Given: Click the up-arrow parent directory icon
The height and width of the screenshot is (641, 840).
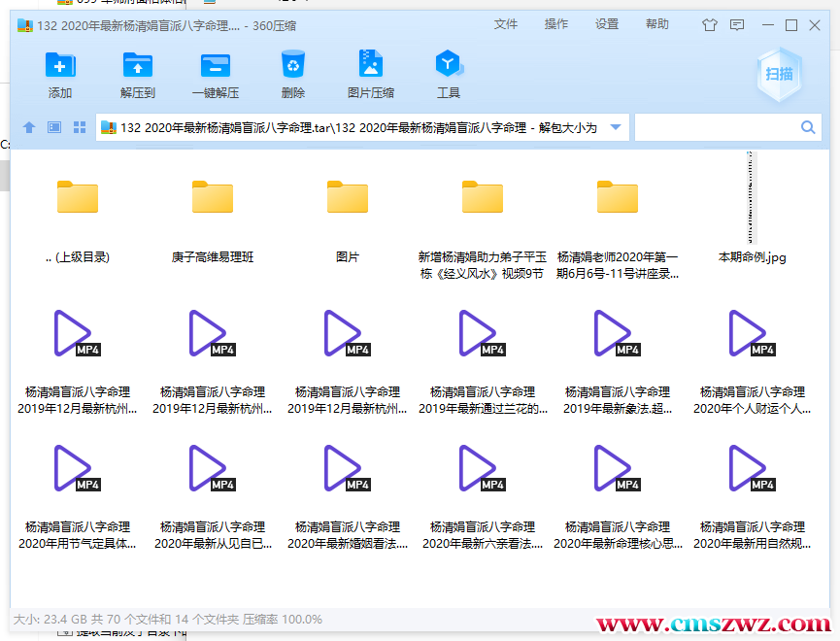Looking at the screenshot, I should [28, 126].
